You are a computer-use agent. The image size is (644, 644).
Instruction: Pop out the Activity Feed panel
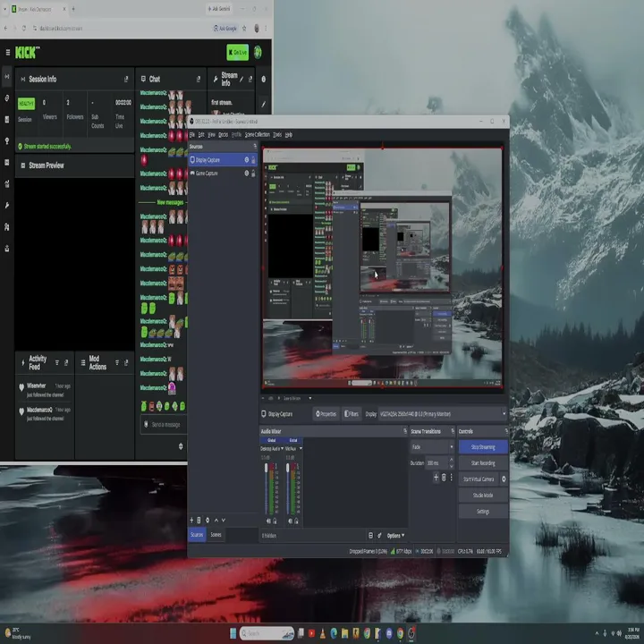pos(66,362)
